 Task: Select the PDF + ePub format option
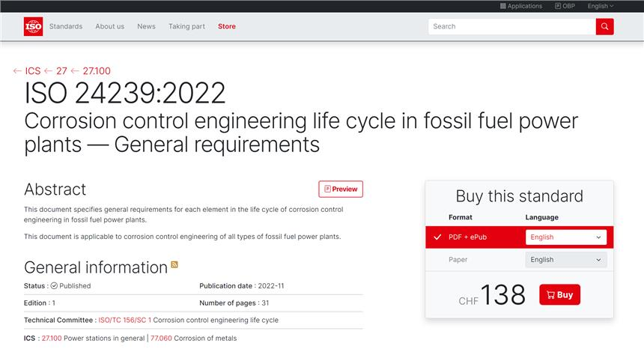pyautogui.click(x=467, y=237)
